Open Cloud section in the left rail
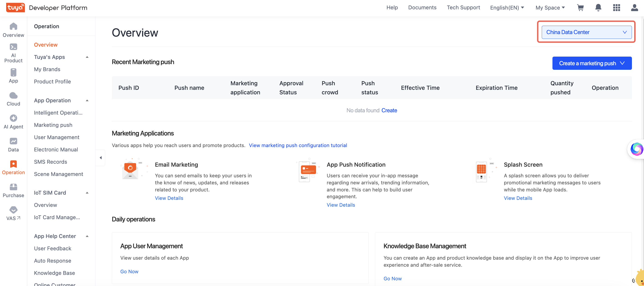644x286 pixels. pos(13,99)
